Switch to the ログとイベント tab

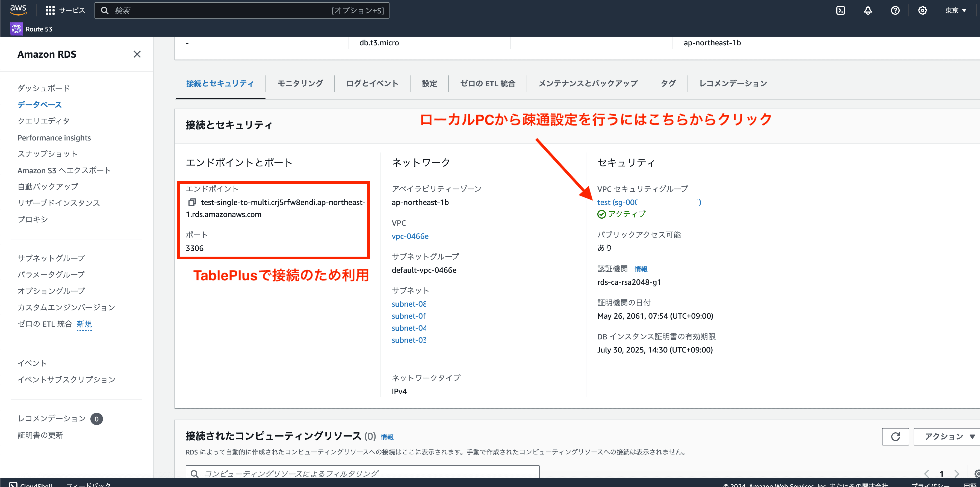point(372,83)
